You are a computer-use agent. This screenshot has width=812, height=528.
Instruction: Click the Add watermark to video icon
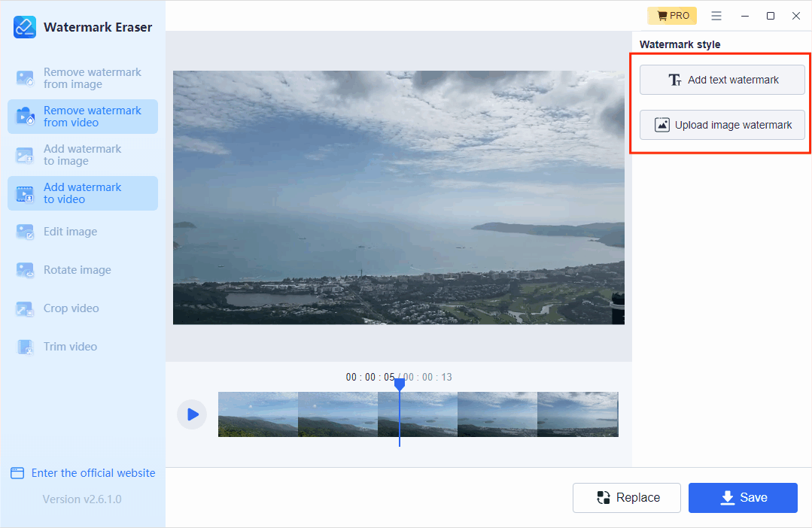25,193
